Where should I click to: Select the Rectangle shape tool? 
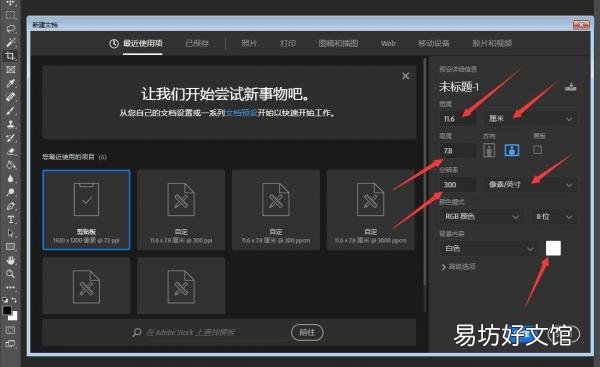point(10,247)
